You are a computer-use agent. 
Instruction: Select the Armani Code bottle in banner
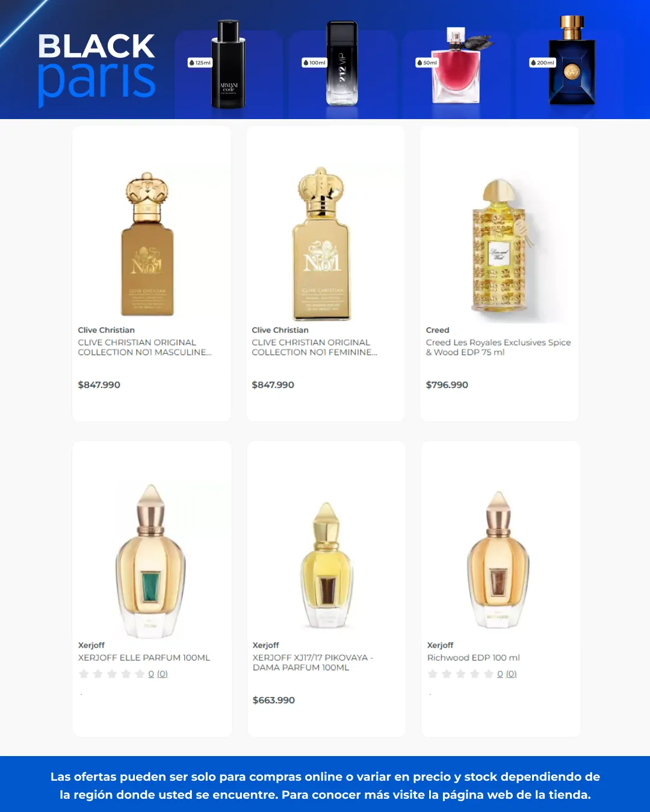[x=229, y=64]
